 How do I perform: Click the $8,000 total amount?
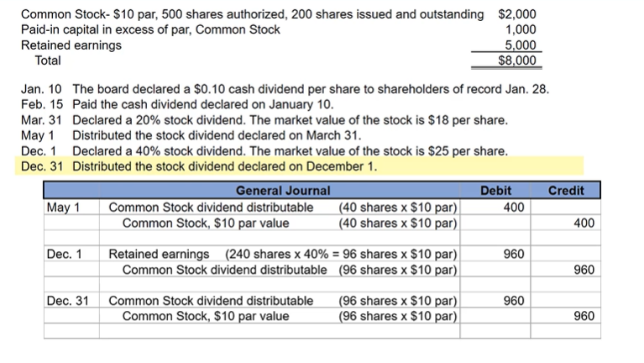point(516,60)
